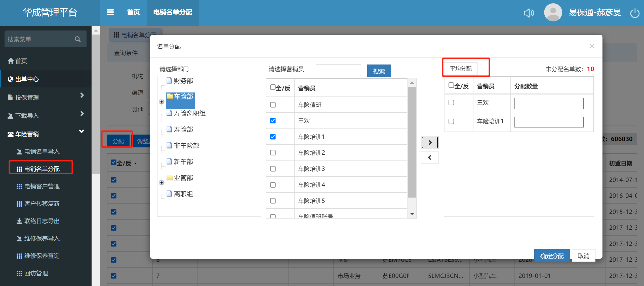Screen dimensions: 644x286
Task: Switch to the 首页 top tab
Action: coord(133,12)
